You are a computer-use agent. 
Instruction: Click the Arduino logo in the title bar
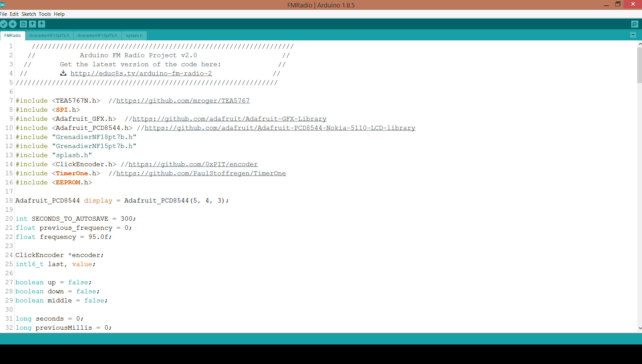pos(2,5)
